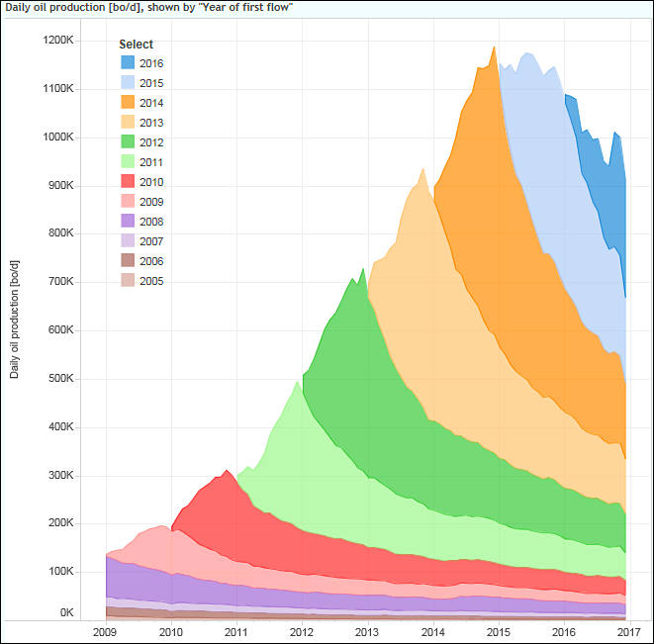Click the 600K y-axis label
Screen dimensions: 654x644
[61, 329]
